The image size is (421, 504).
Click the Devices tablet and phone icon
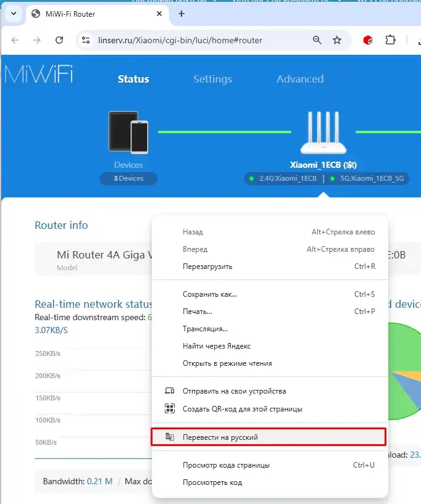pyautogui.click(x=128, y=132)
